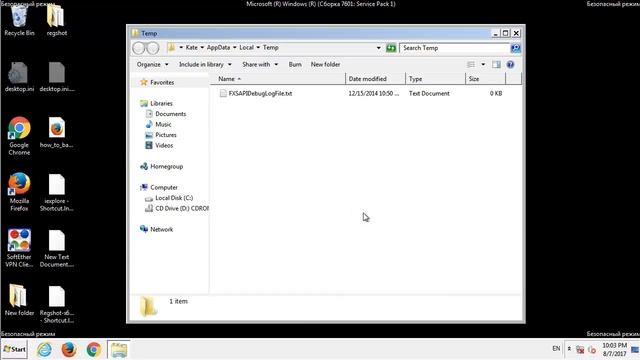This screenshot has width=640, height=360.
Task: Click the Explorer Forward navigation arrow
Action: (x=153, y=48)
